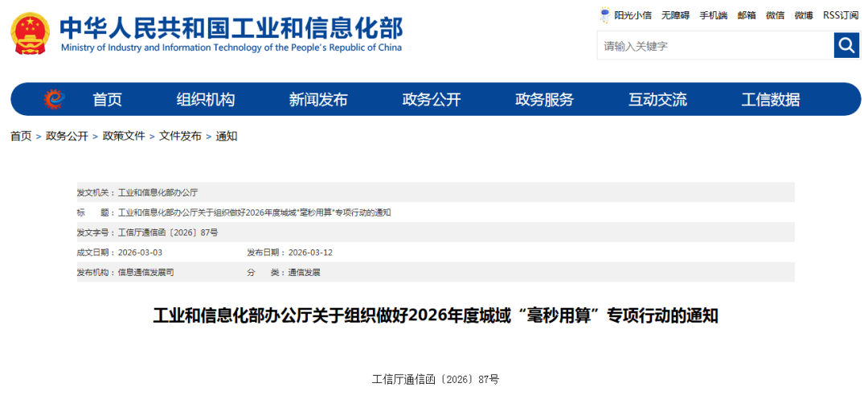
Task: Open the 微信 link
Action: [775, 15]
